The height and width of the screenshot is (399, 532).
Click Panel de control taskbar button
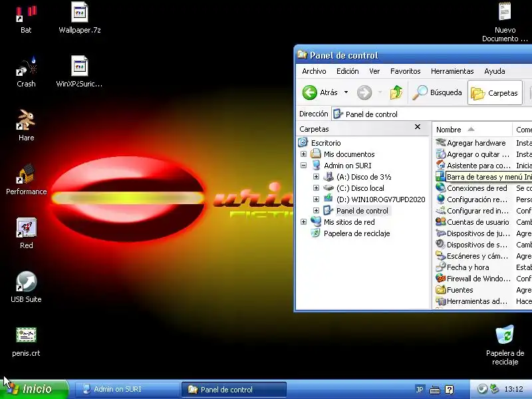click(234, 389)
